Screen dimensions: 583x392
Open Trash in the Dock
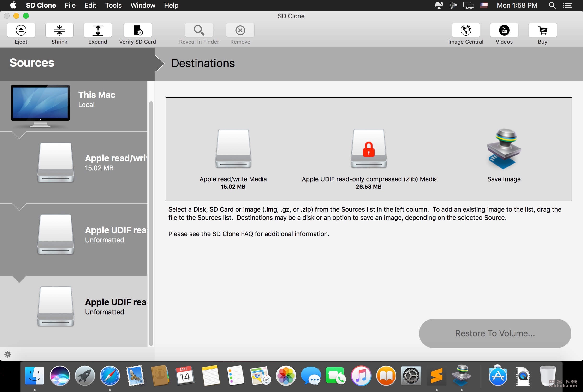click(x=547, y=375)
